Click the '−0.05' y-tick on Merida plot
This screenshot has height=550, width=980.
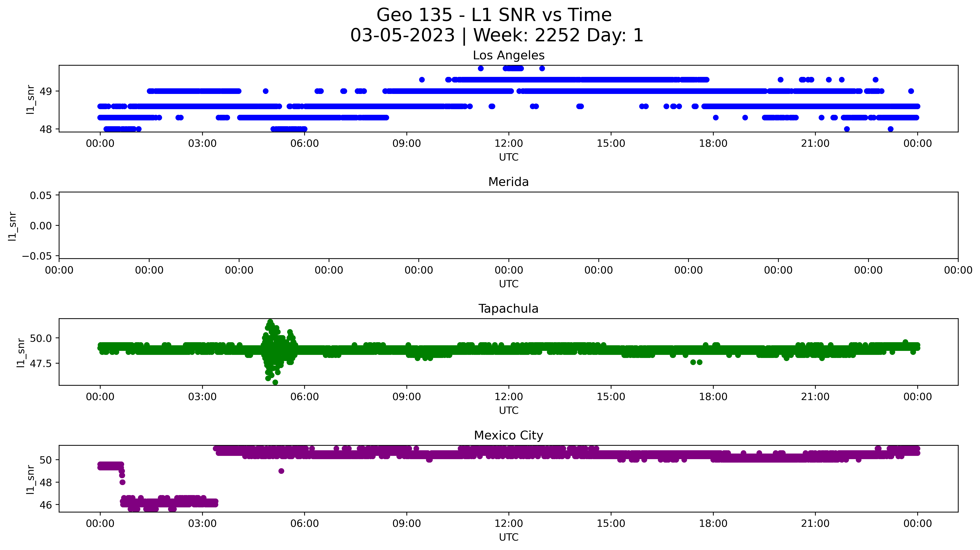37,256
